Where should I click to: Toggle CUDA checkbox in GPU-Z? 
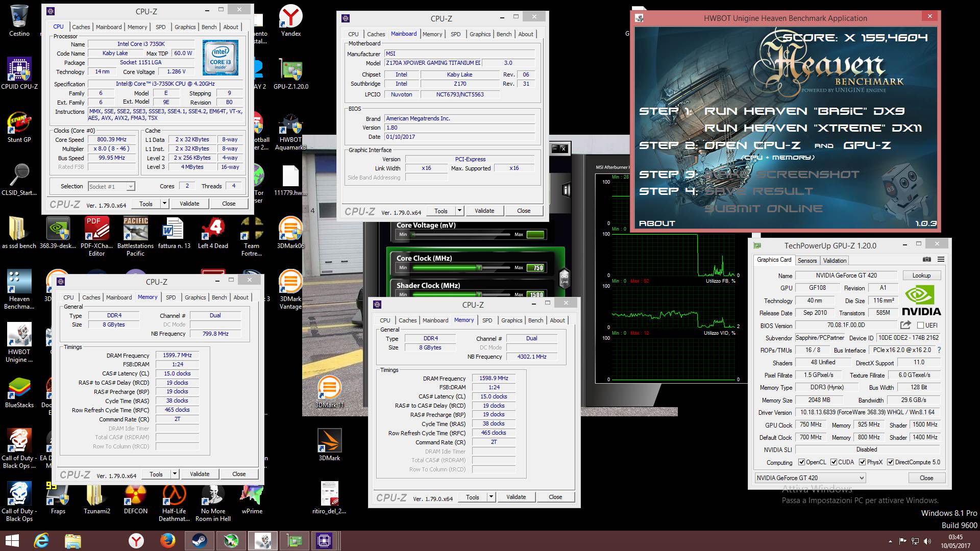(834, 462)
